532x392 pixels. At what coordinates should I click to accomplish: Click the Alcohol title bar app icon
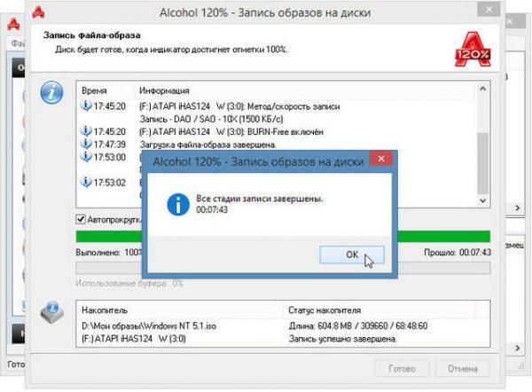tap(38, 12)
